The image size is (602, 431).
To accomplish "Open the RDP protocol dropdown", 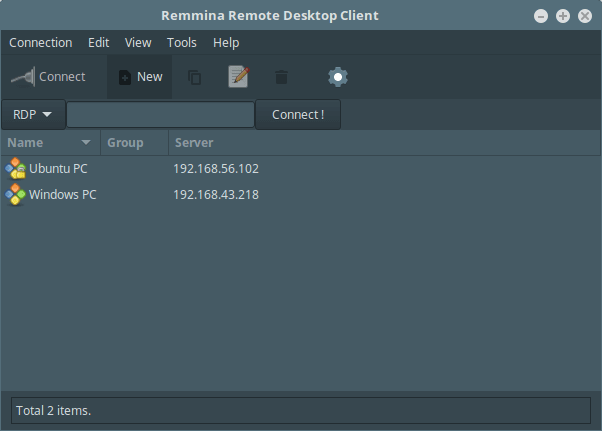I will (33, 115).
